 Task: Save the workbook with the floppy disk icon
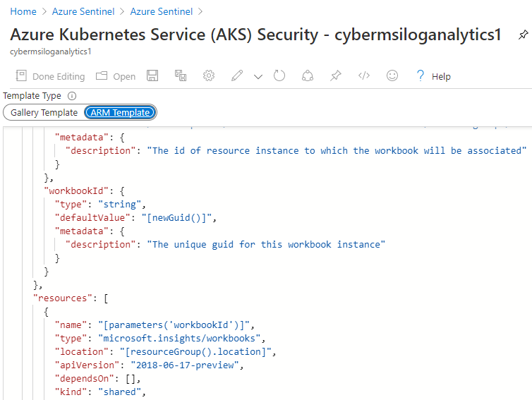(152, 75)
